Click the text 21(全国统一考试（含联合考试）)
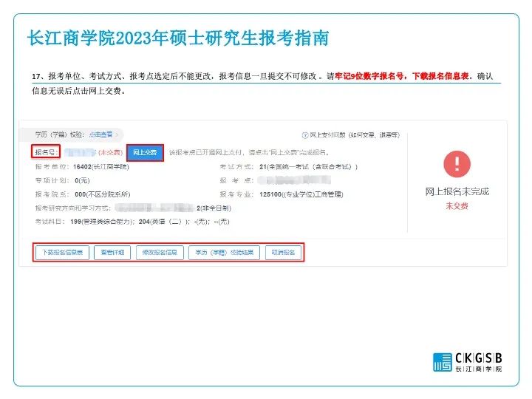 point(308,167)
